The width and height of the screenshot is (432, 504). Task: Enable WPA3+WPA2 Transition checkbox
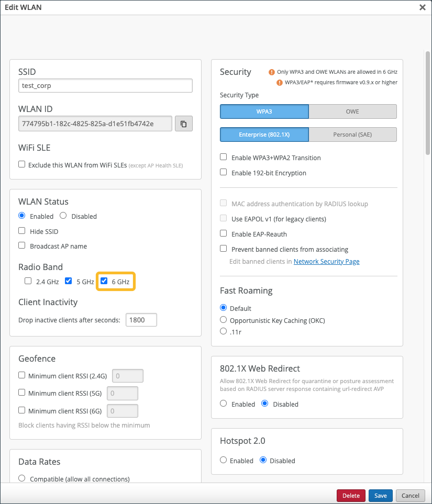pos(224,157)
